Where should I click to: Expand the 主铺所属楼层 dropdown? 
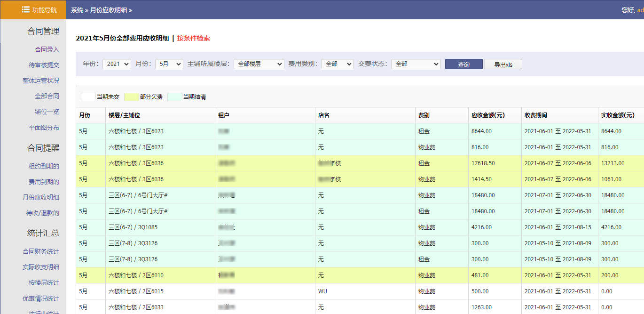click(x=259, y=64)
